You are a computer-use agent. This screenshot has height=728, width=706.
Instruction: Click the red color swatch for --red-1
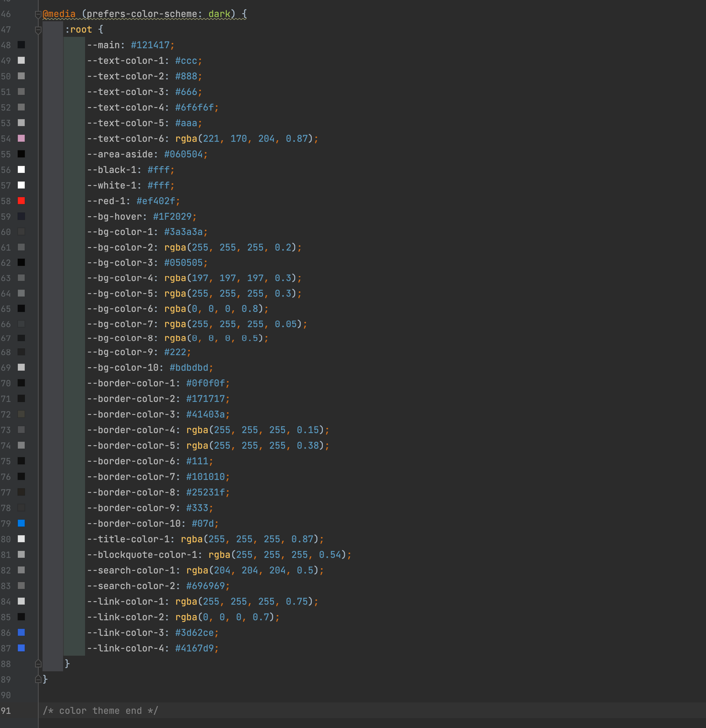[x=21, y=201]
